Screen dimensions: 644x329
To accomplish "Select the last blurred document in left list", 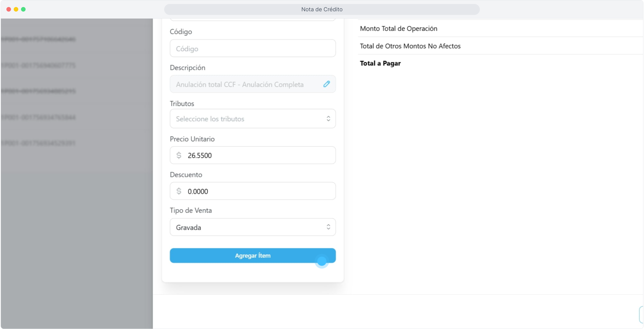I will point(38,143).
